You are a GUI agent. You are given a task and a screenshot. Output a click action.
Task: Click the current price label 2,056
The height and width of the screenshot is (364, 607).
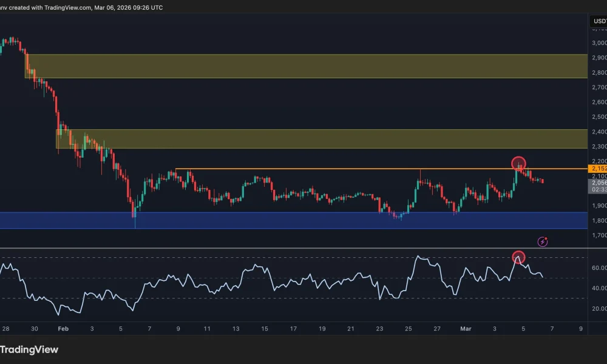pos(598,182)
